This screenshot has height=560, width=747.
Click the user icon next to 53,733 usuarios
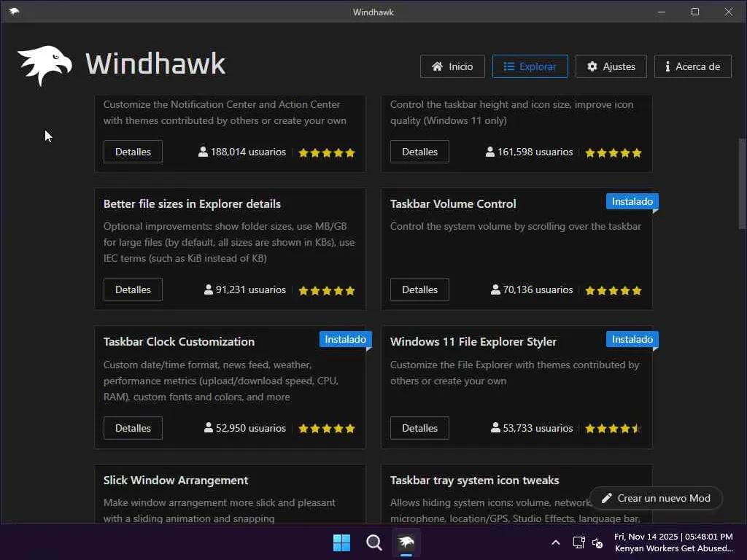[495, 427]
